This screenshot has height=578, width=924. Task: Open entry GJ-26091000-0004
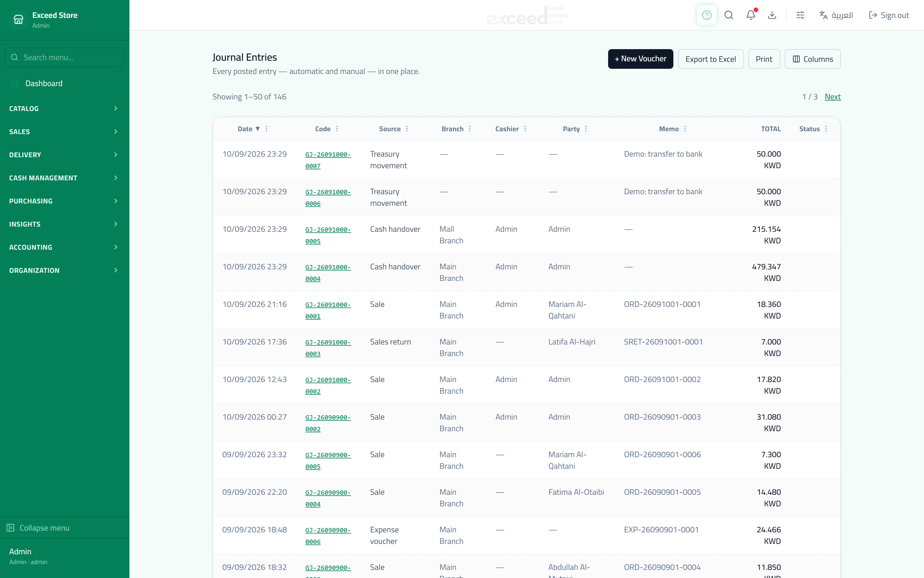click(x=328, y=273)
